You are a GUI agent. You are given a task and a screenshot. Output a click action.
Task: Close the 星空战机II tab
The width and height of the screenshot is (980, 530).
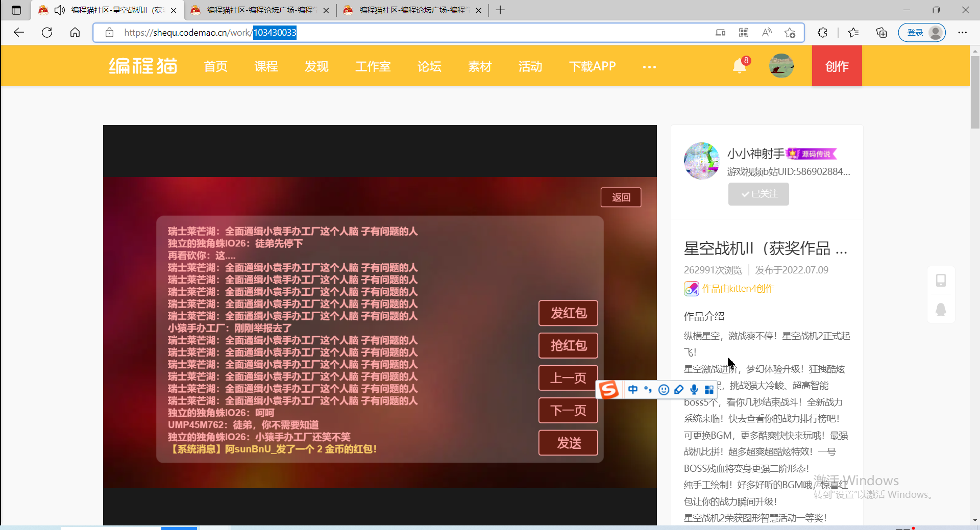pos(174,10)
